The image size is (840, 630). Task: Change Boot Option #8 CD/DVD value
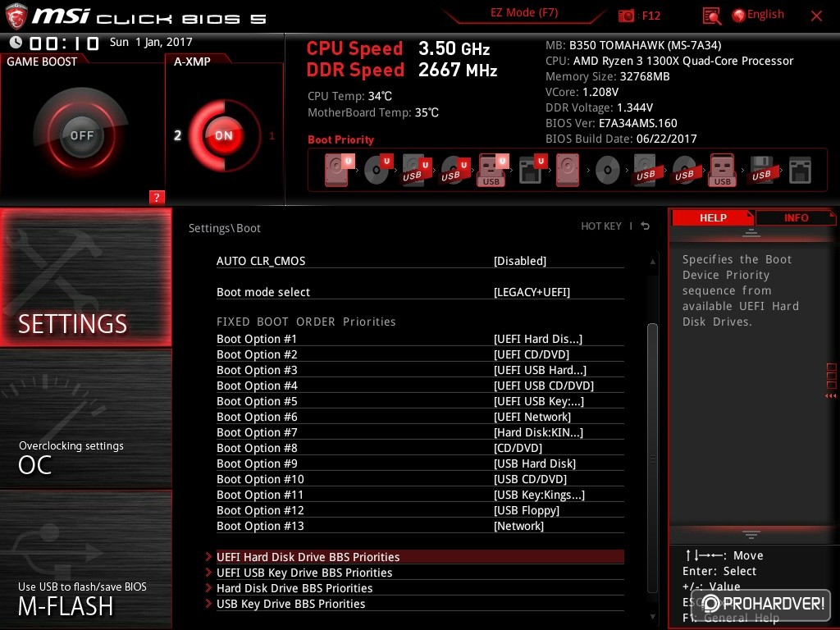(518, 447)
